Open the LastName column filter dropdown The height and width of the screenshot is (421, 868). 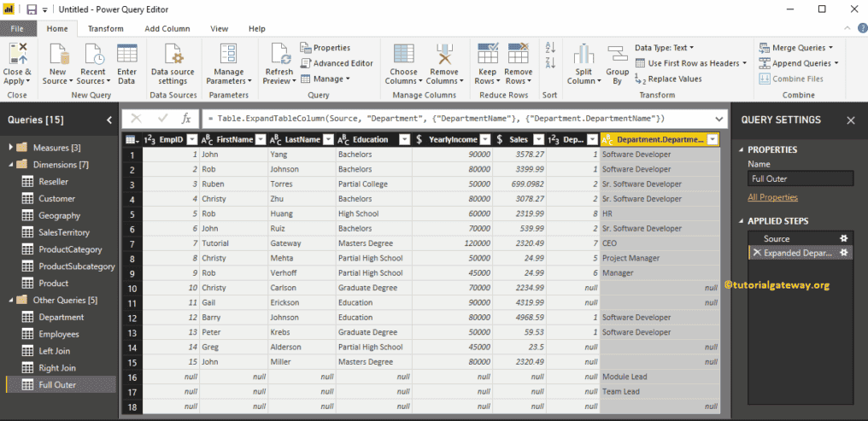pyautogui.click(x=328, y=139)
